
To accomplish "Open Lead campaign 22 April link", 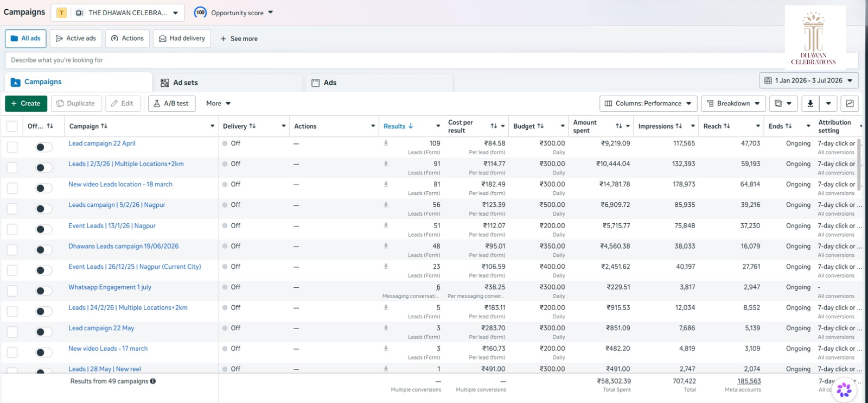I will click(102, 143).
